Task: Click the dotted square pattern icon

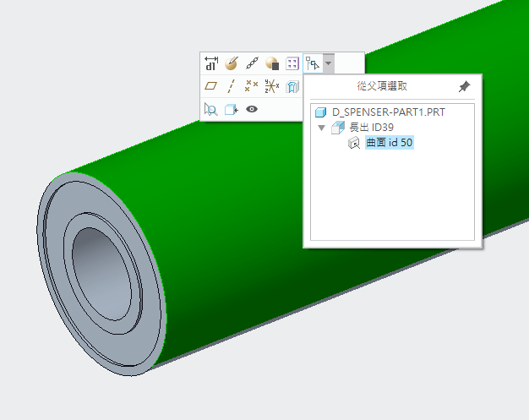Action: tap(292, 63)
